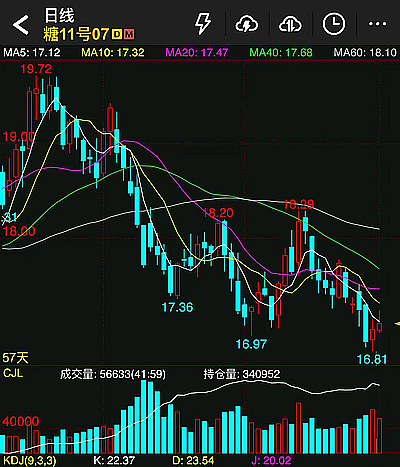The image size is (400, 467).
Task: Open the clock period selector icon
Action: pos(334,24)
